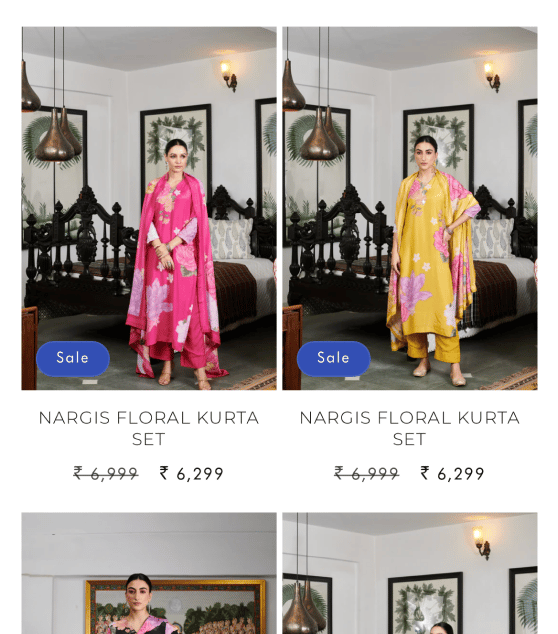558x634 pixels.
Task: Open the partially visible bottom-right product image
Action: point(410,573)
